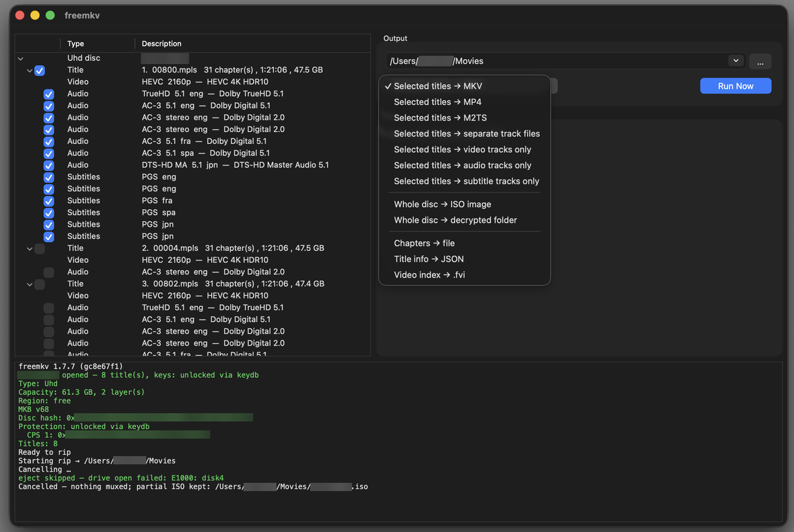Select Selected titles → audio tracks only

[464, 165]
